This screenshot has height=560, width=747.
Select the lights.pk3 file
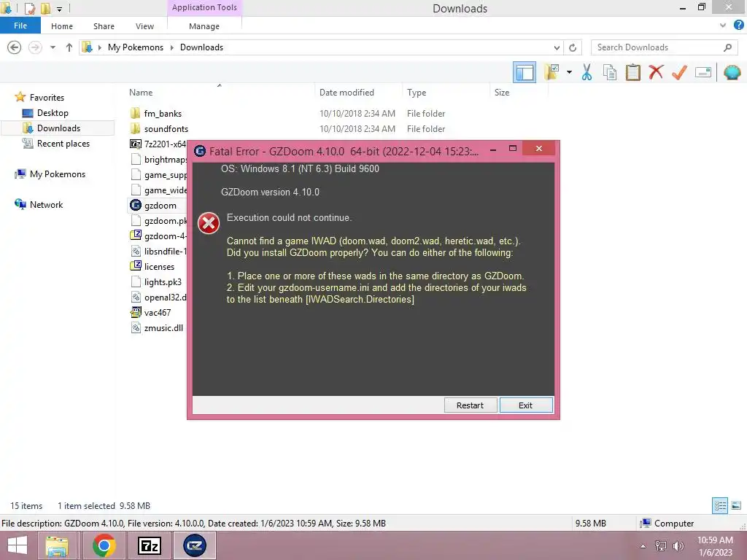[x=163, y=282]
